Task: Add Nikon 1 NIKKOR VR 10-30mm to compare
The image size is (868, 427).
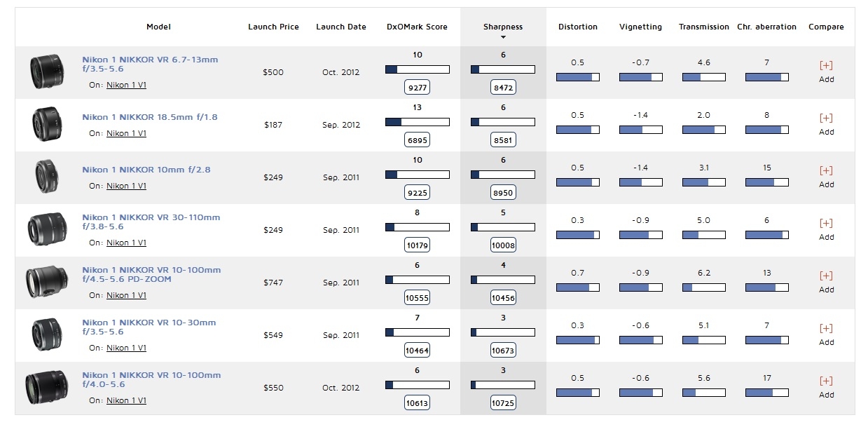Action: (826, 334)
